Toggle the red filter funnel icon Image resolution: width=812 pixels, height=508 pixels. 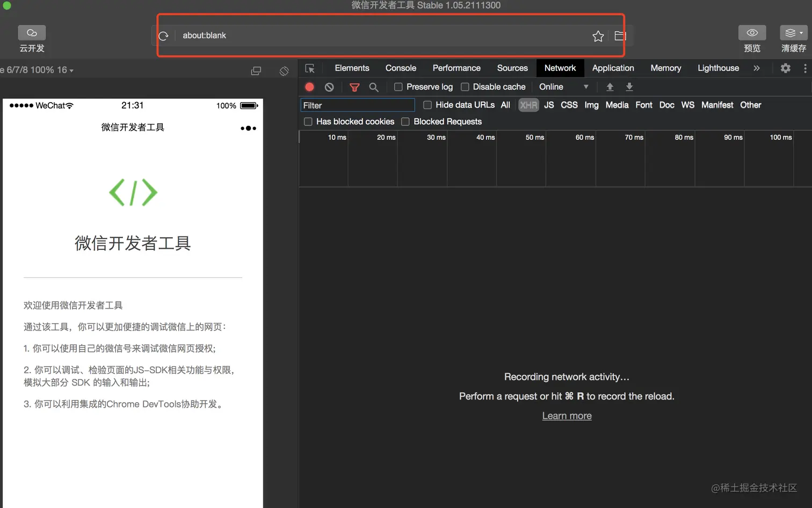[x=354, y=87]
